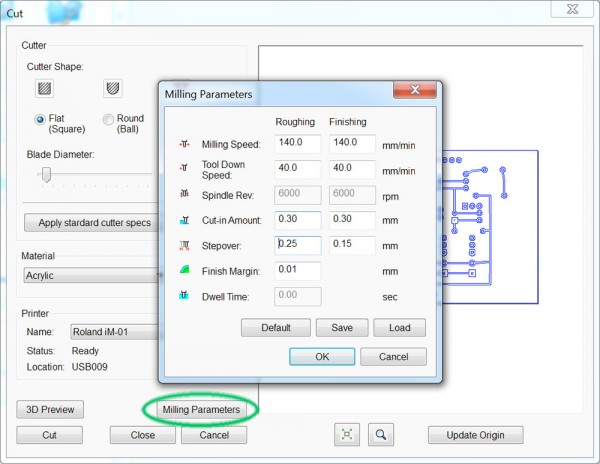This screenshot has width=600, height=464.
Task: Click the Milling Speed row icon
Action: pos(184,144)
